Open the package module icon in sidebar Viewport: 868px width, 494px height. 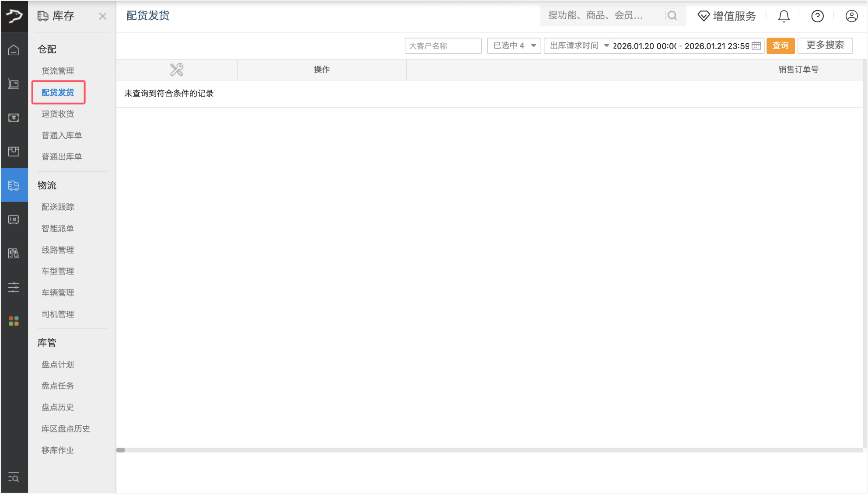tap(14, 151)
